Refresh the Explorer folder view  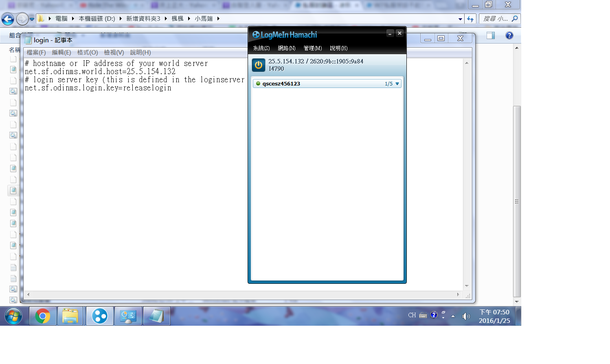tap(470, 19)
